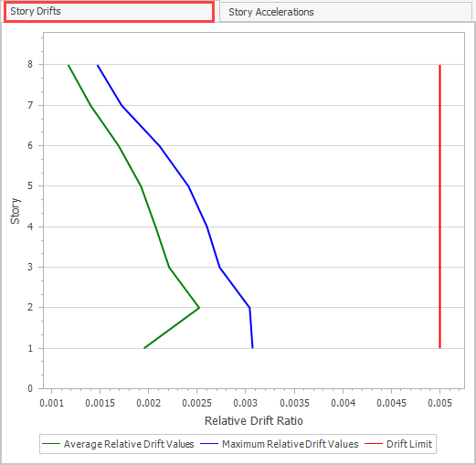Click the red Drift Limit legend line
The width and height of the screenshot is (476, 465).
coord(374,444)
